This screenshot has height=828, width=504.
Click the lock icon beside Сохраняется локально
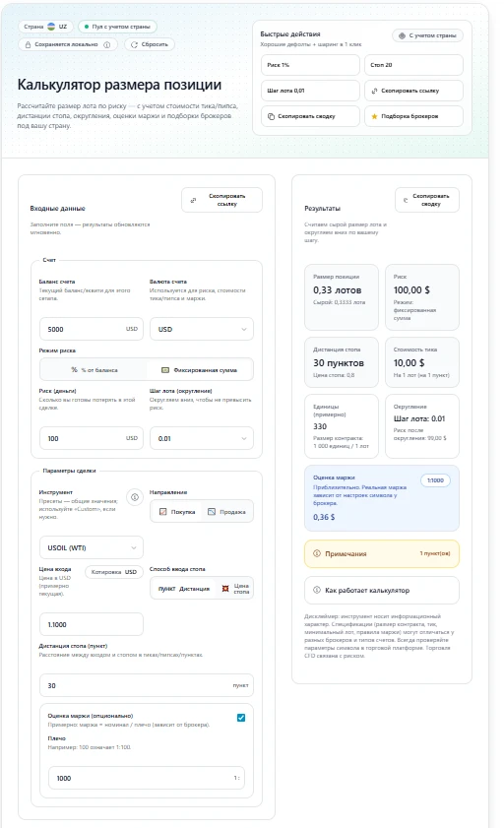pos(28,45)
